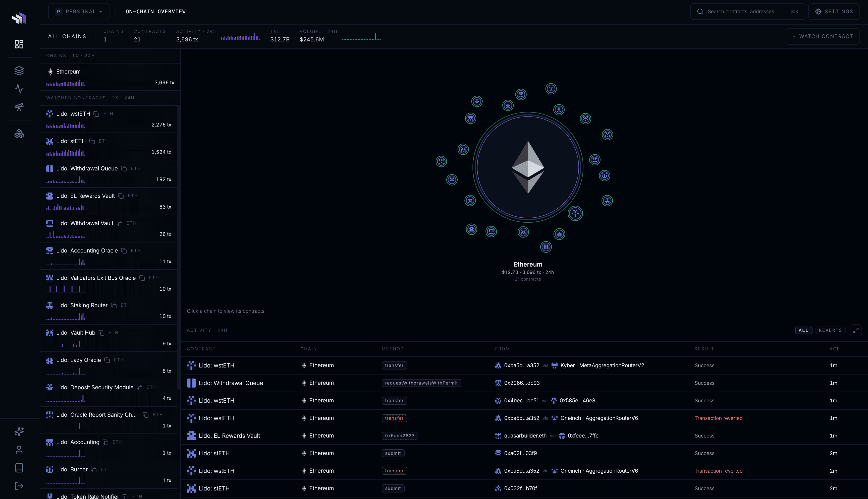This screenshot has height=499, width=868.
Task: Select ALL CHAINS in the summary bar
Action: pos(67,36)
